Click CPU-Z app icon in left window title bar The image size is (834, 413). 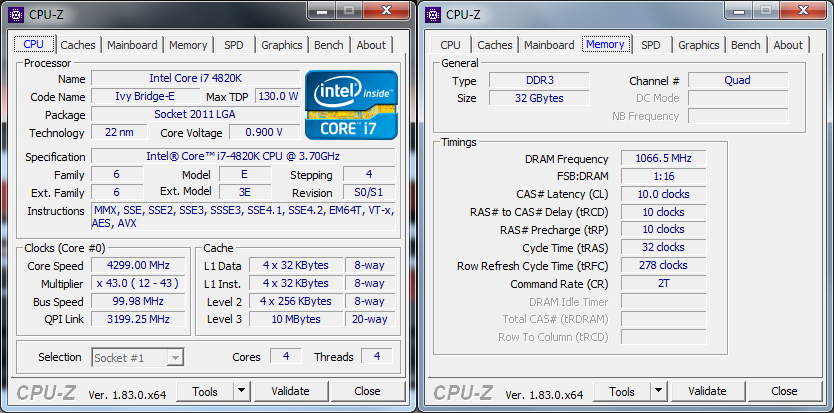[16, 14]
